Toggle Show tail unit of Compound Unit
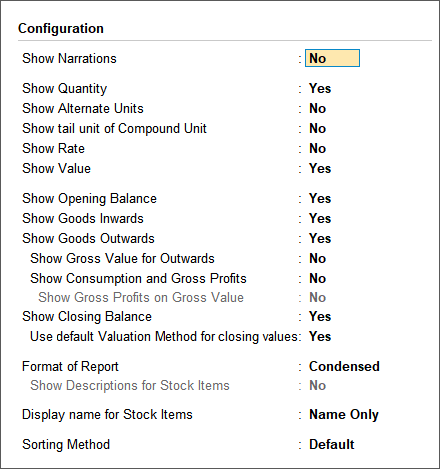This screenshot has height=469, width=440. click(317, 129)
